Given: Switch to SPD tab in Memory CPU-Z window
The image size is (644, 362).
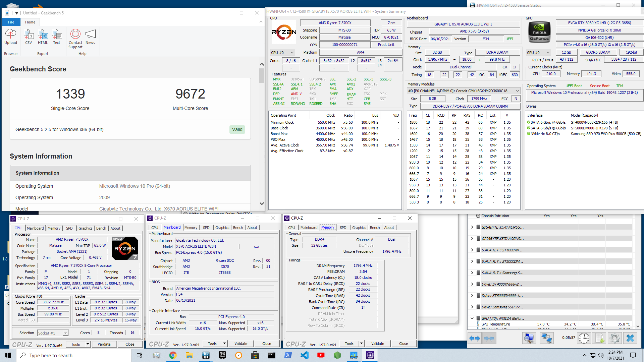Looking at the screenshot, I should click(x=343, y=228).
